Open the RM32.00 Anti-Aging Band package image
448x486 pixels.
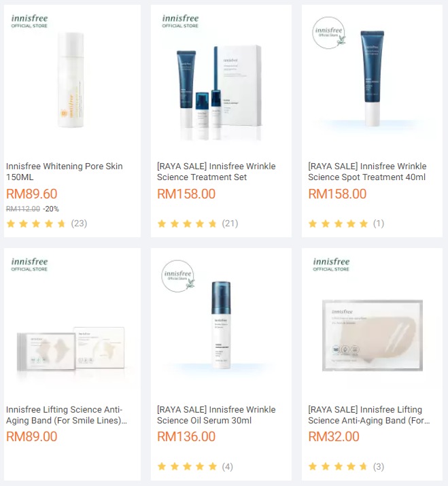coord(373,335)
